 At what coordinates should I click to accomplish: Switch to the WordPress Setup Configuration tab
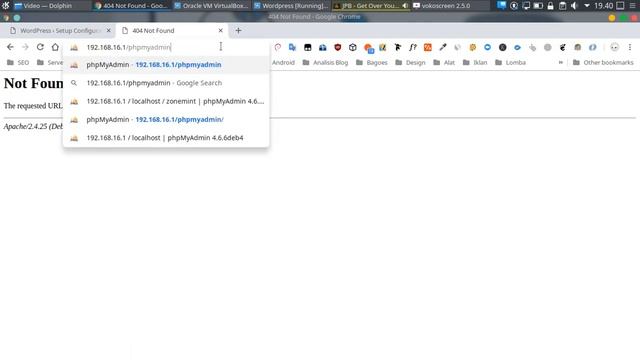click(x=59, y=31)
